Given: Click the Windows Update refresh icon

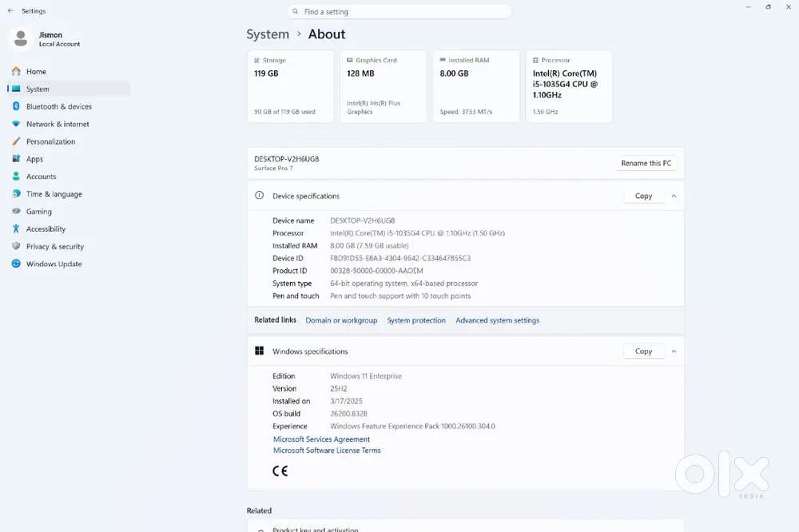Looking at the screenshot, I should (16, 264).
